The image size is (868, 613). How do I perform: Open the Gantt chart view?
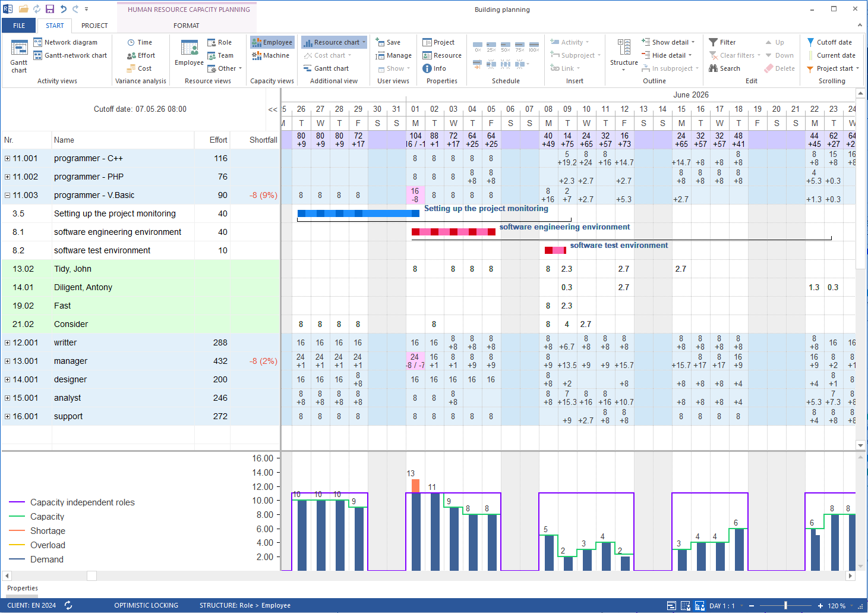[x=19, y=56]
